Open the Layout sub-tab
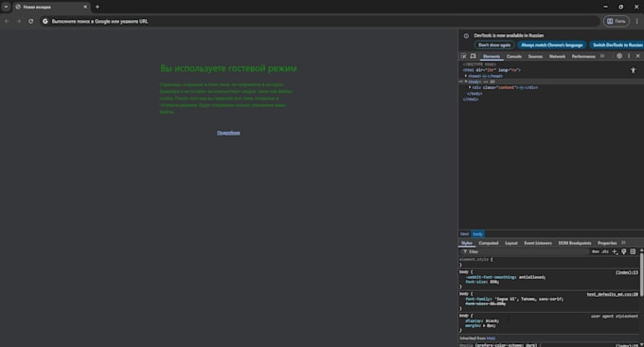 510,243
